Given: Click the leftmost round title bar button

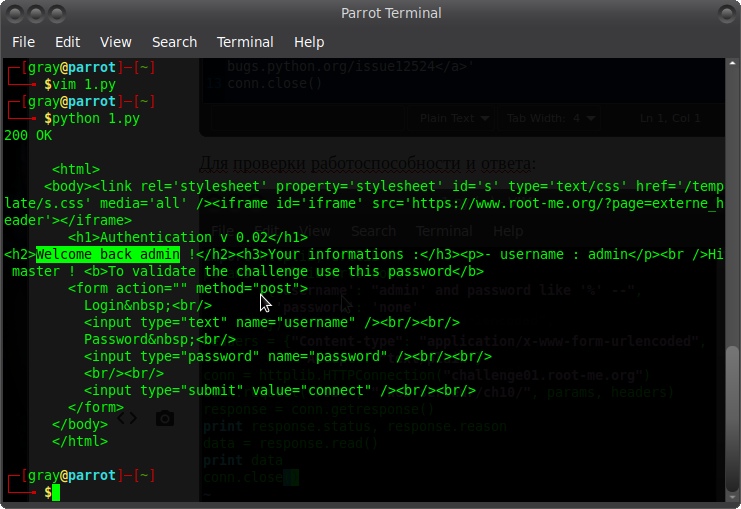Looking at the screenshot, I should point(14,13).
